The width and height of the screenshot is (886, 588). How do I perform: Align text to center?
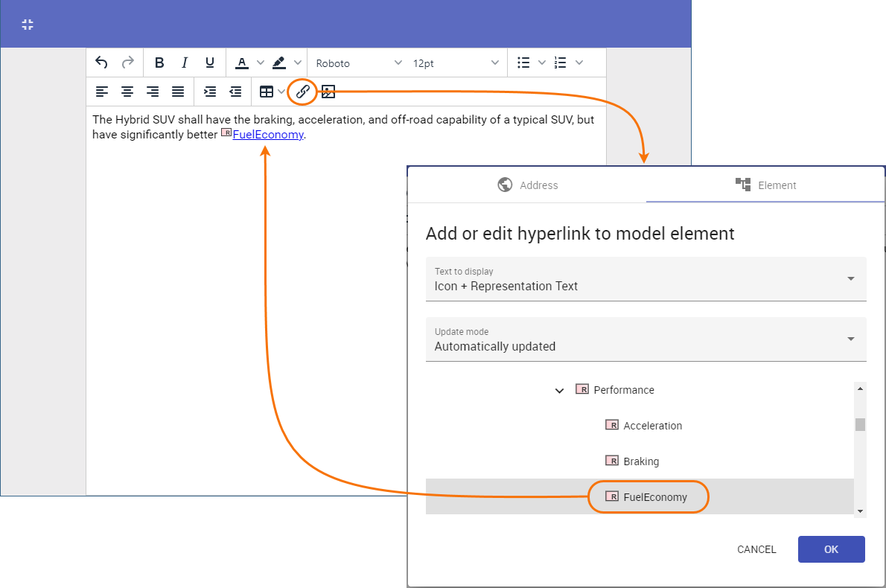click(127, 92)
